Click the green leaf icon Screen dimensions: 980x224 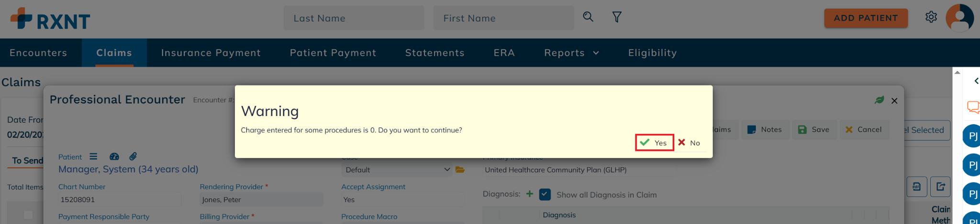click(879, 100)
